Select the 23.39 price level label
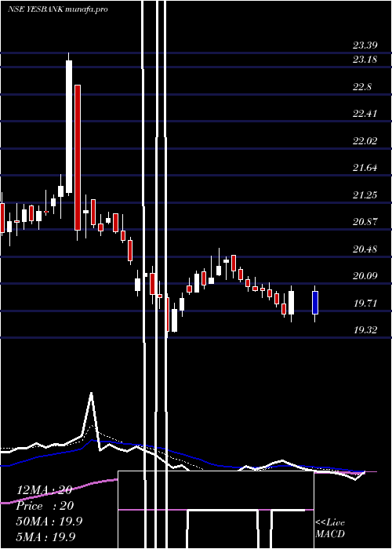Screen dimensions: 392x549 (x=365, y=45)
